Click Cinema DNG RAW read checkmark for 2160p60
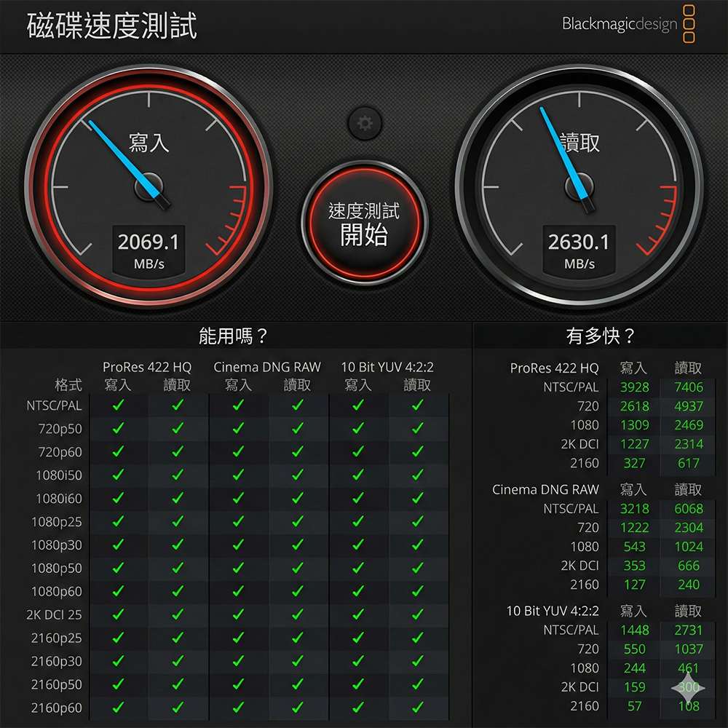The width and height of the screenshot is (728, 728). coord(297,707)
